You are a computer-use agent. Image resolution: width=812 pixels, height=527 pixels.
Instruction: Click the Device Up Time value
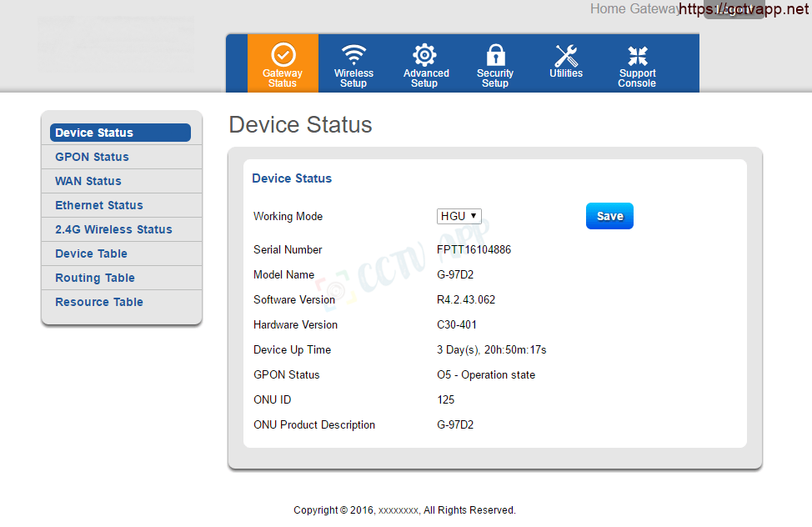click(492, 349)
